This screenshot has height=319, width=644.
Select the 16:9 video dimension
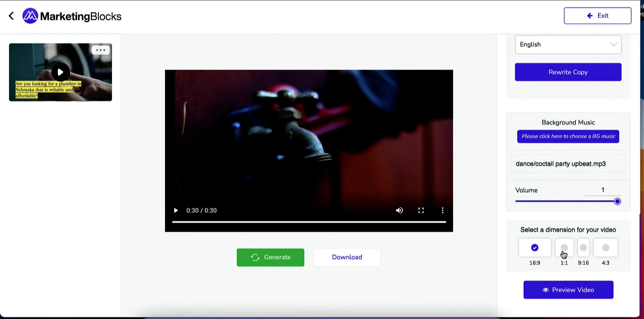[x=535, y=248]
